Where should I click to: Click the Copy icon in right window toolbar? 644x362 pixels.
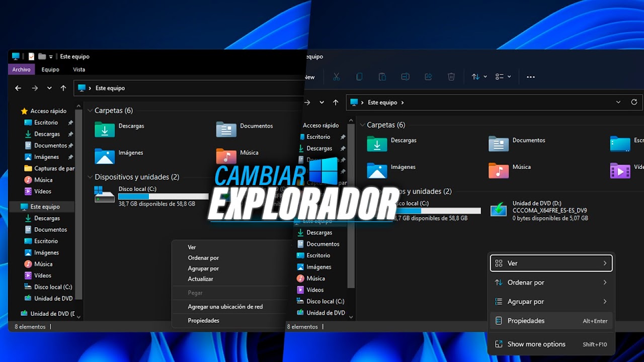tap(359, 77)
